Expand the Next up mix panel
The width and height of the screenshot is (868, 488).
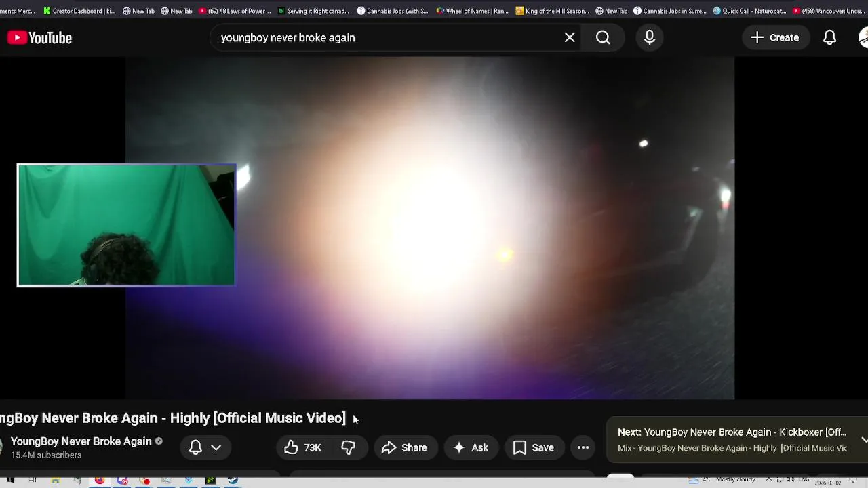pos(864,440)
